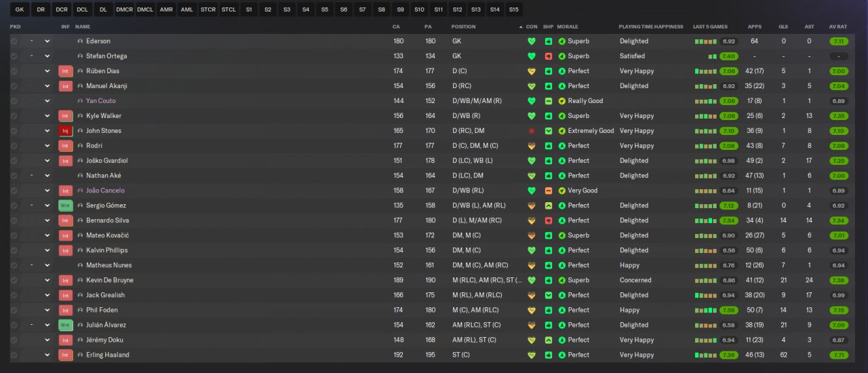Open the position dropdown arrow for Rúben Dias

(47, 71)
